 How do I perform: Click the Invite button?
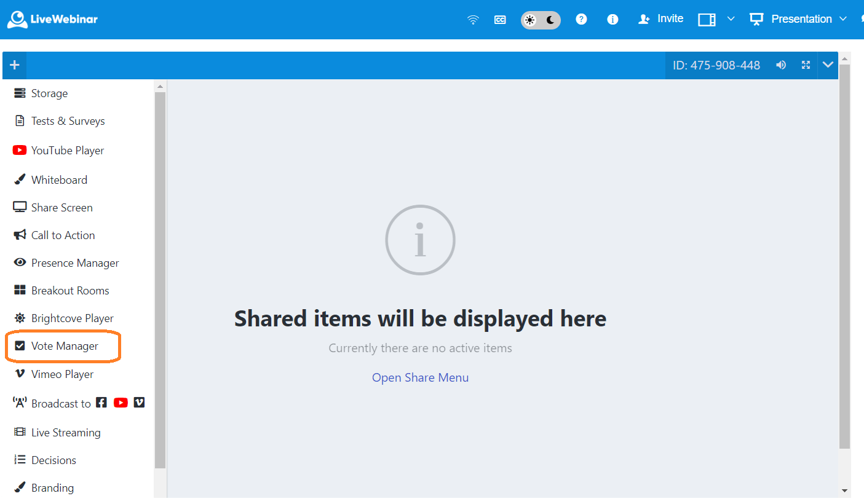[x=661, y=19]
